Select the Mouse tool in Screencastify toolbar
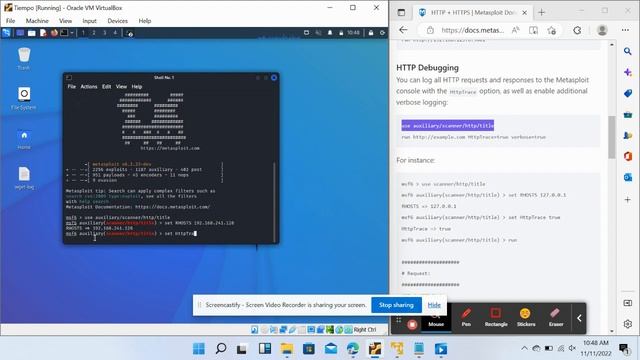 tap(436, 318)
